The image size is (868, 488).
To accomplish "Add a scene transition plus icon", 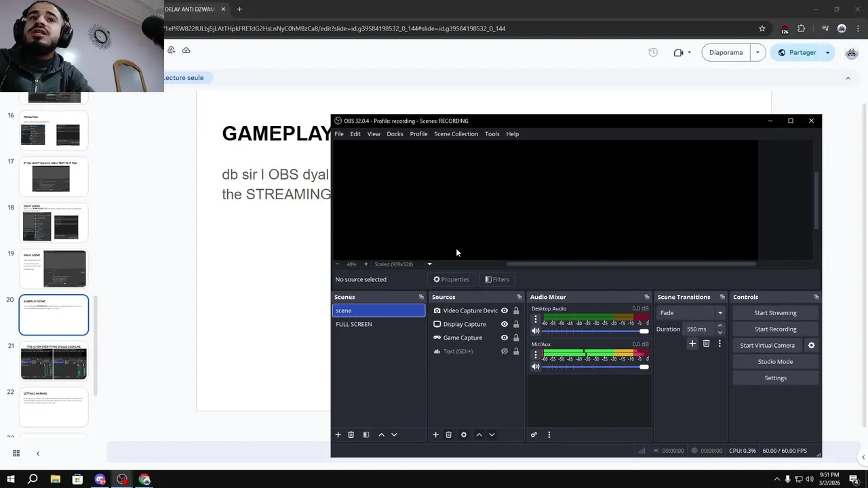I will [692, 344].
